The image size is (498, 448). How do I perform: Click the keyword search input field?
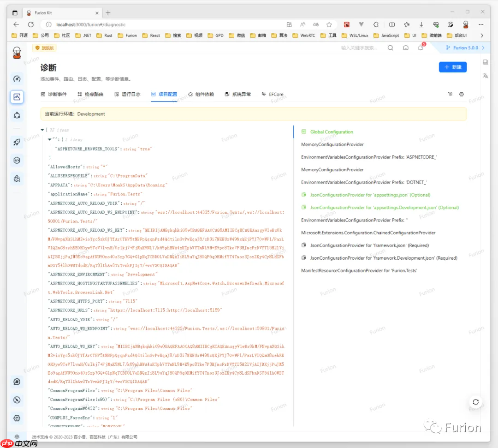pyautogui.click(x=360, y=48)
